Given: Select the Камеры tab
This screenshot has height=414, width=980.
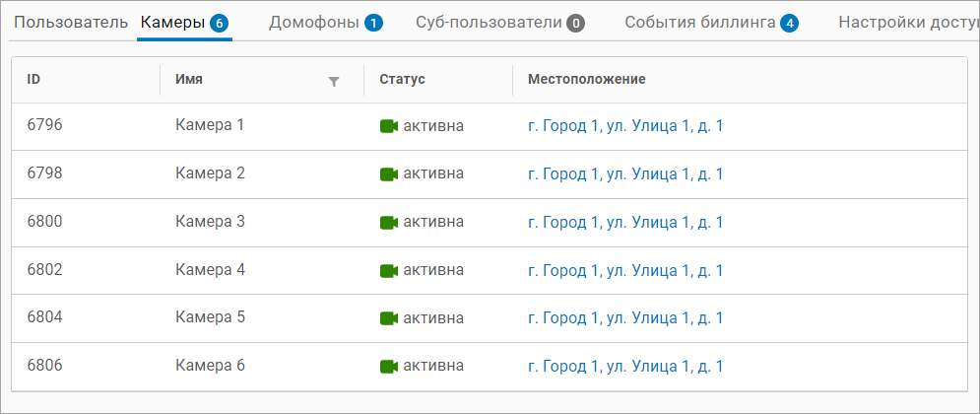Looking at the screenshot, I should tap(184, 22).
